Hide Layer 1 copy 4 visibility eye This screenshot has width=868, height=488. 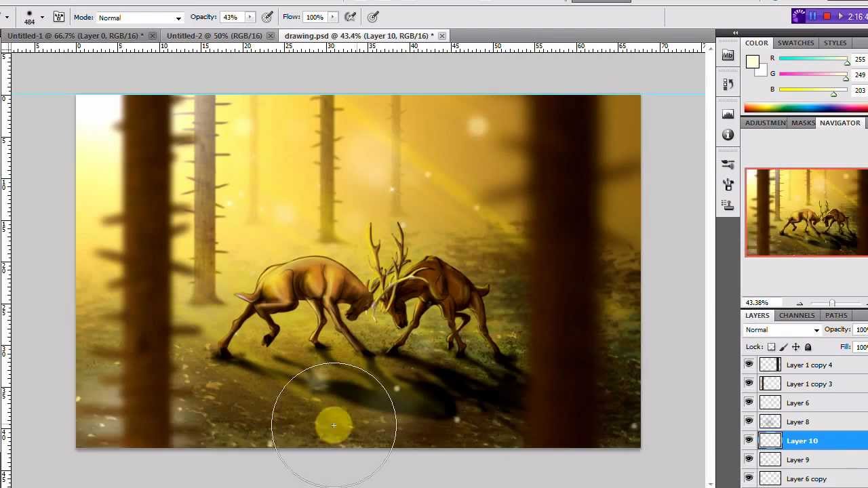749,365
